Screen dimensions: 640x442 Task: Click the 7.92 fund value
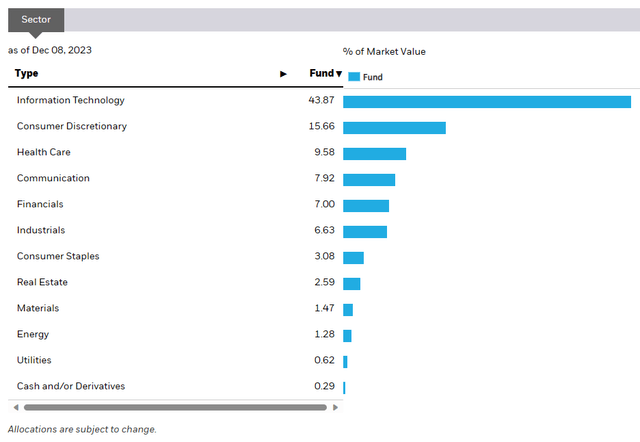[324, 178]
